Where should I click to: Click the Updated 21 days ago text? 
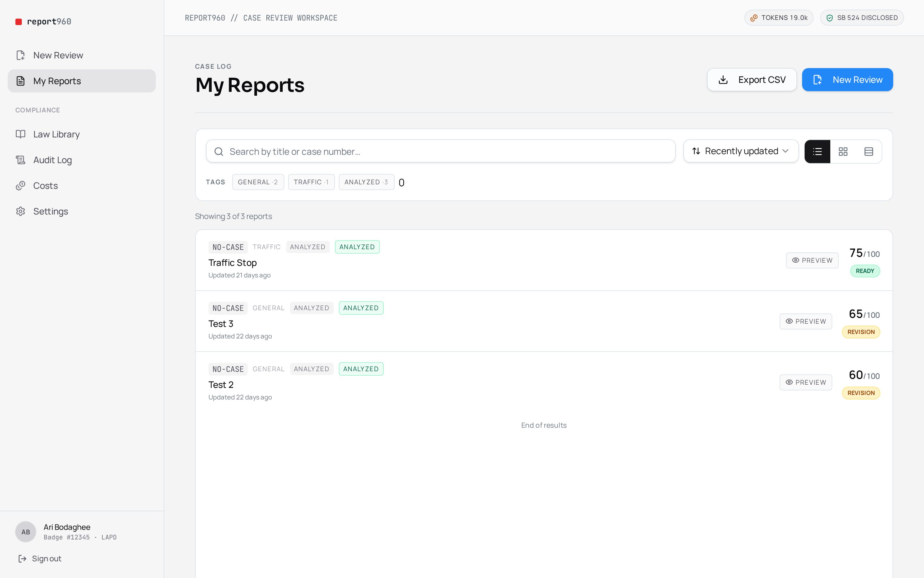239,275
